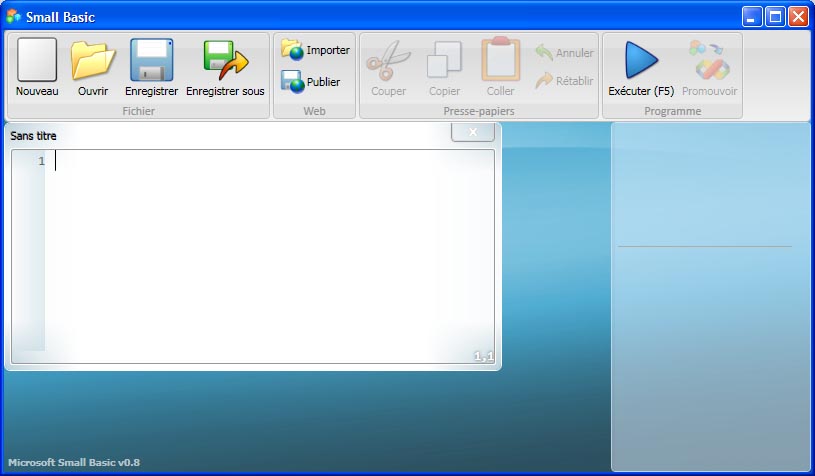Maximize the Small Basic window
815x476 pixels.
[x=775, y=17]
